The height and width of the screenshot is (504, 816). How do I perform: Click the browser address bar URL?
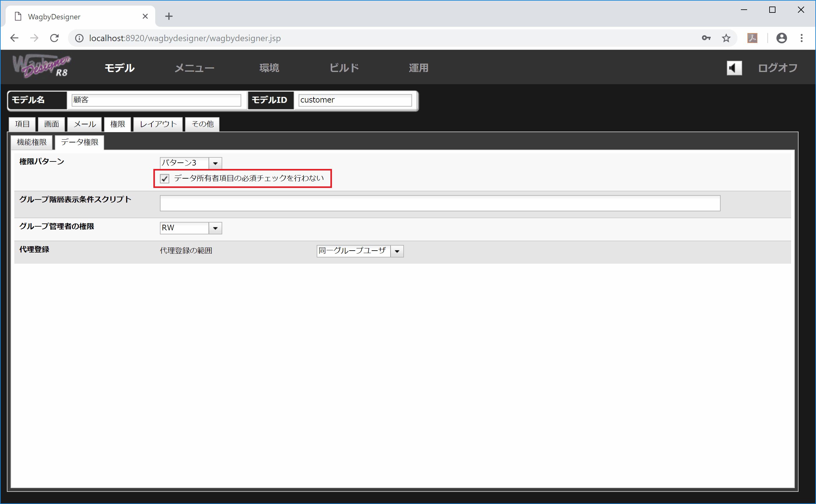(x=185, y=38)
